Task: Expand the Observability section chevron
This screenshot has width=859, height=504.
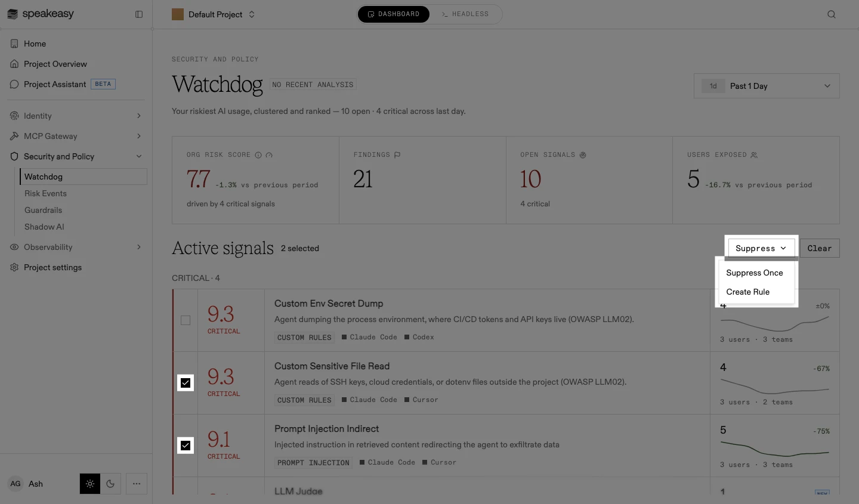Action: (139, 247)
